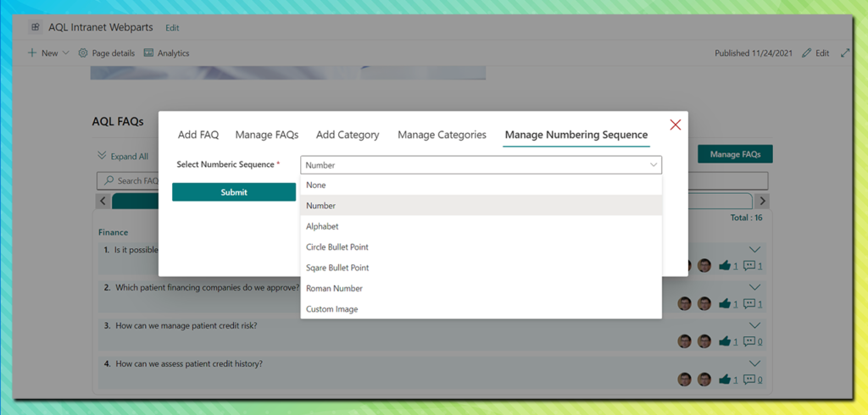Image resolution: width=868 pixels, height=415 pixels.
Task: Click the expand to full screen arrow icon
Action: [x=844, y=53]
